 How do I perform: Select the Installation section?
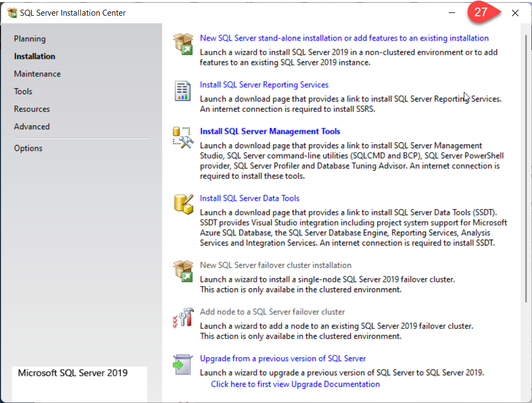[34, 56]
